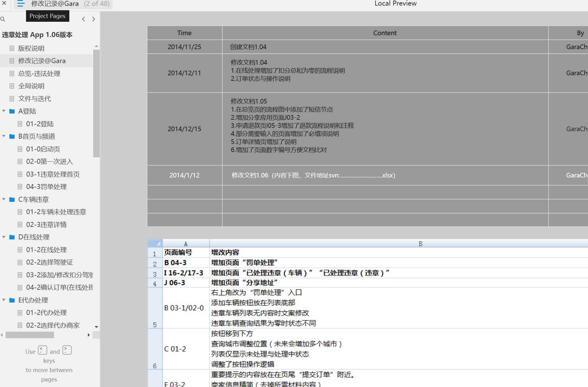Click the blue folder icon for A登陆

pyautogui.click(x=11, y=111)
